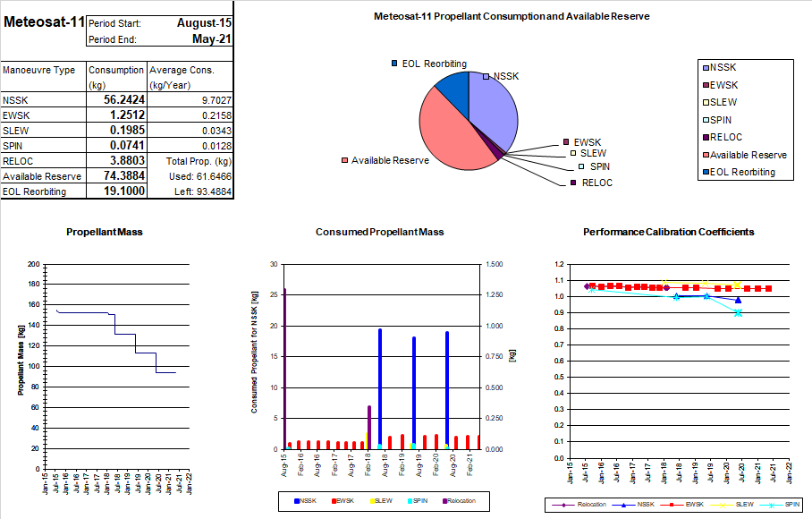
Task: Select the EOL Reorbiting row label in the table
Action: tap(34, 191)
